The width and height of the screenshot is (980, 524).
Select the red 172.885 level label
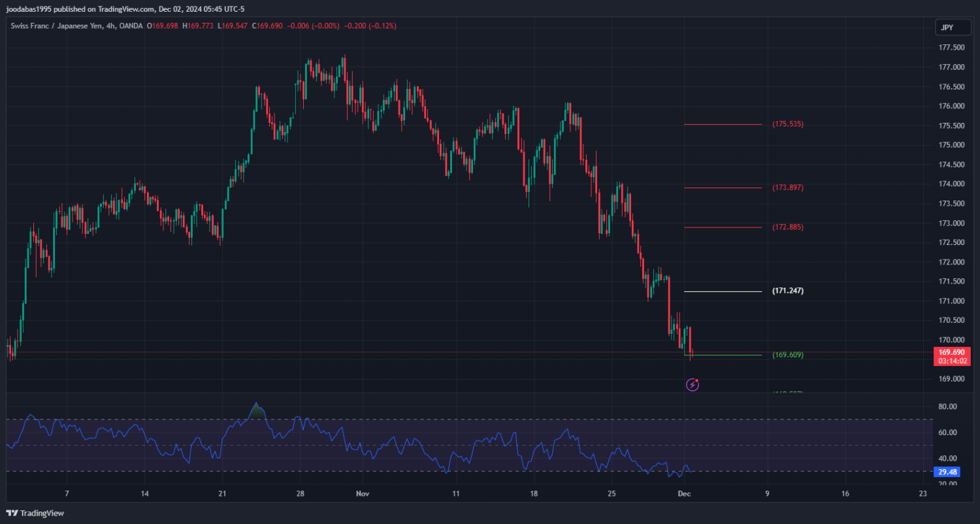(788, 227)
